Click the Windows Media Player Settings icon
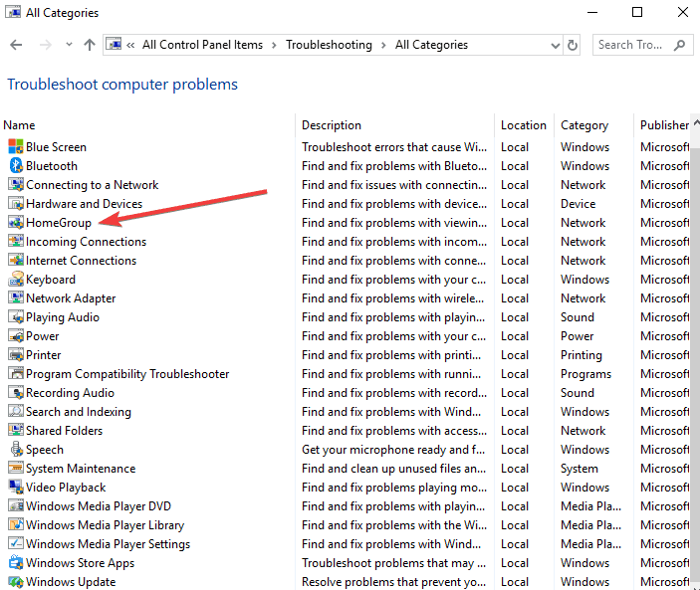Image resolution: width=700 pixels, height=590 pixels. pyautogui.click(x=16, y=543)
